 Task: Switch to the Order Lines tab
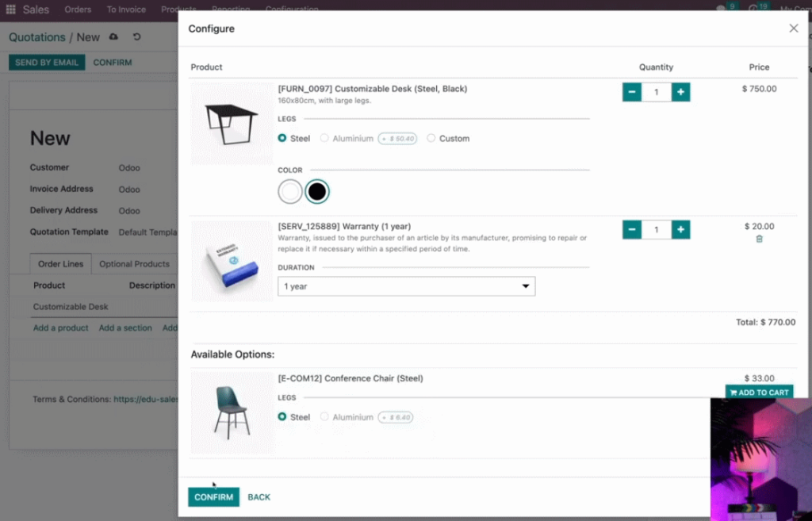[60, 264]
